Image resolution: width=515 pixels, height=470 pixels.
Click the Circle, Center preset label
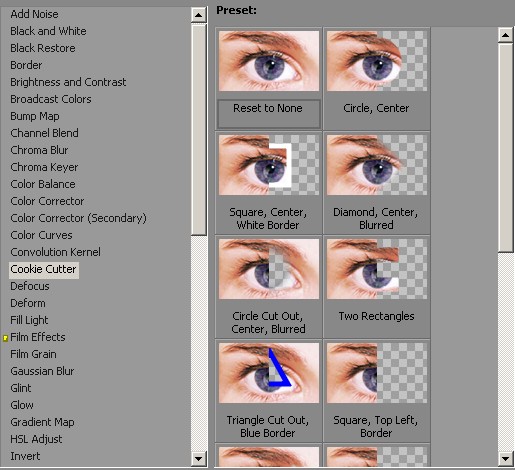tap(376, 108)
